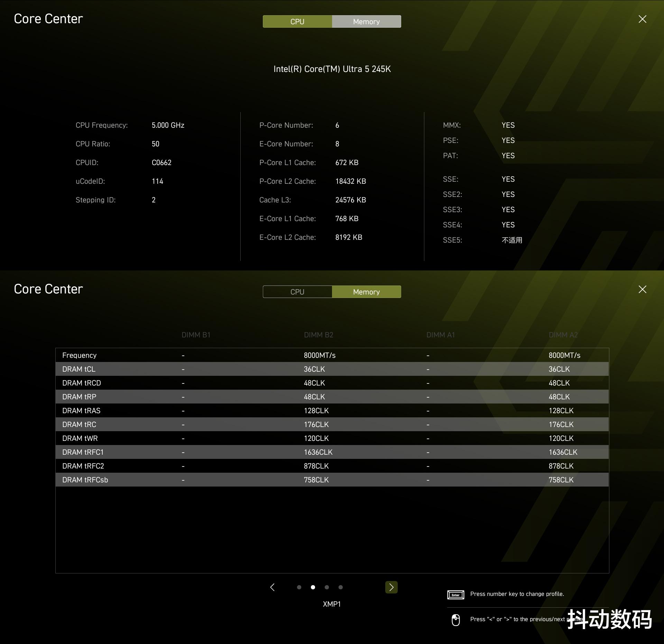Screen dimensions: 664x644
Task: Click the DIMM B2 column header
Action: pyautogui.click(x=318, y=335)
